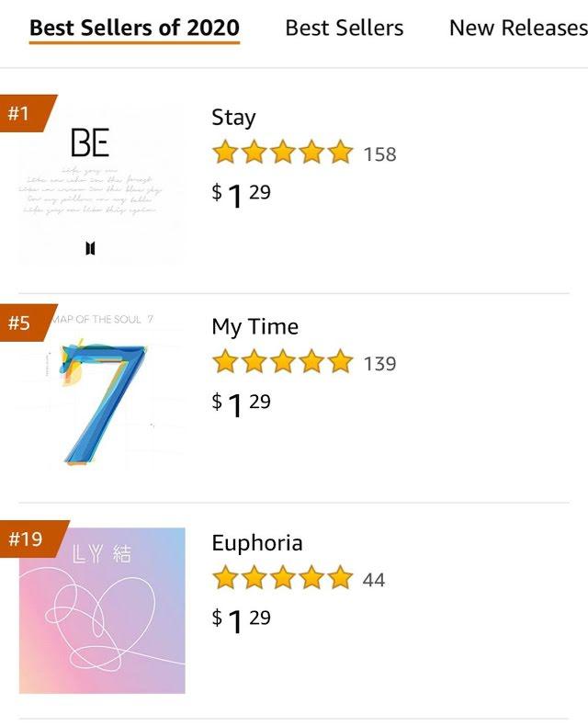Click the $1.29 price for Stay

point(242,195)
